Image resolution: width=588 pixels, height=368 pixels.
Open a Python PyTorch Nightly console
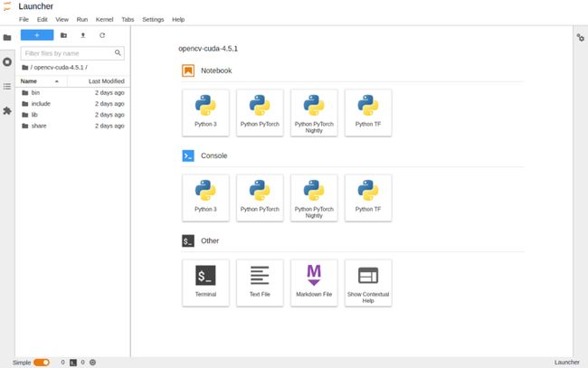314,198
